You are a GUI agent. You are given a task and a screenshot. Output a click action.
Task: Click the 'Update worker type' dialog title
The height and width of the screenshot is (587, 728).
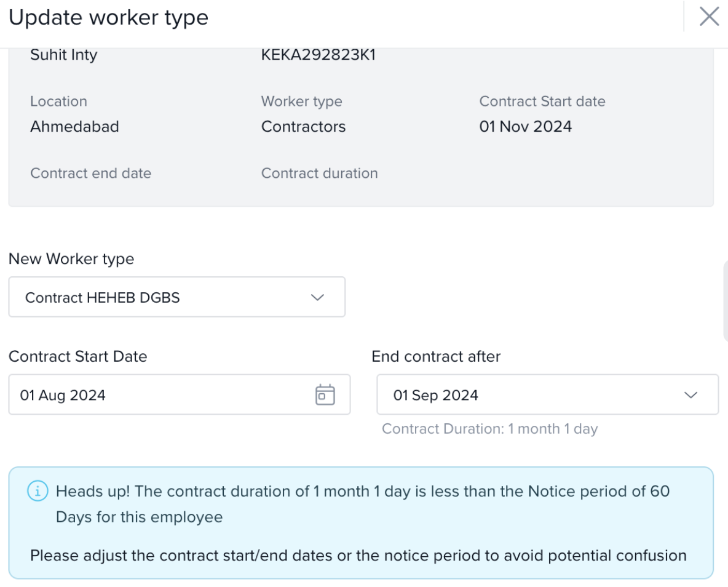pos(108,18)
